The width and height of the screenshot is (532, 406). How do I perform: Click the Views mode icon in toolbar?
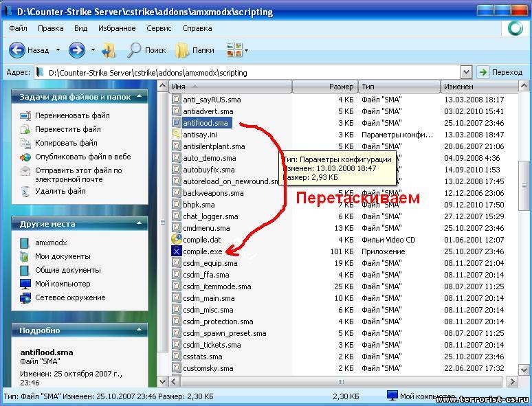point(234,50)
